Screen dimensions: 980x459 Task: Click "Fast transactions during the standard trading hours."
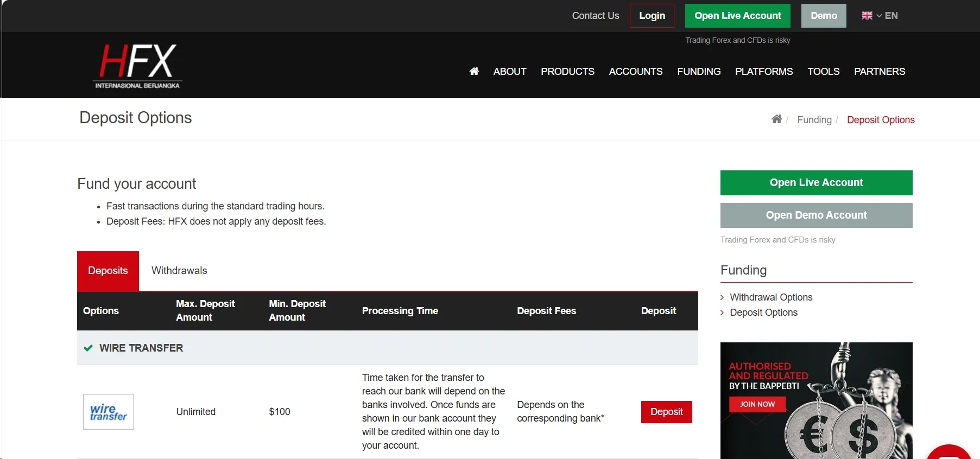[216, 206]
